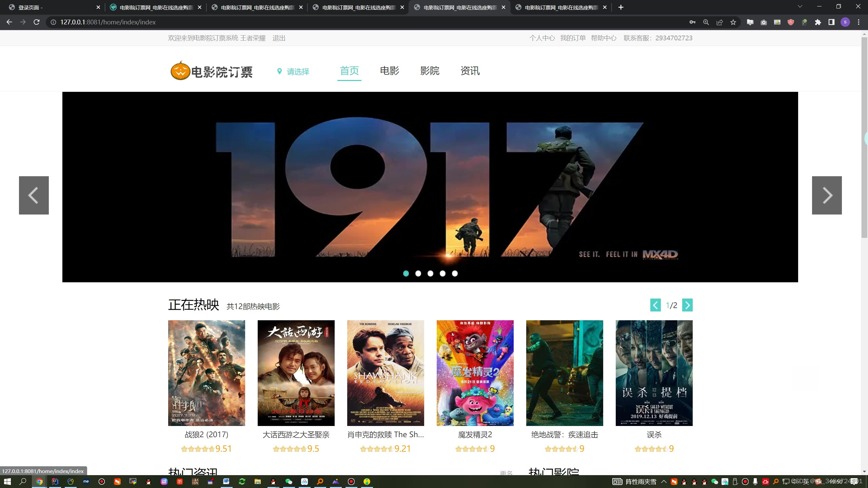The height and width of the screenshot is (488, 868).
Task: Go to next hot movies page
Action: (x=687, y=305)
